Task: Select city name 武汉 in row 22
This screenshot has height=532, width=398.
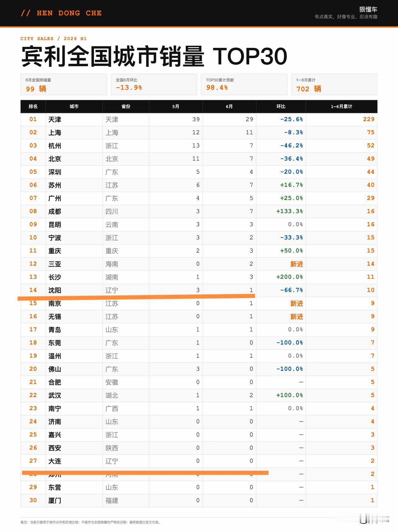Action: click(55, 395)
